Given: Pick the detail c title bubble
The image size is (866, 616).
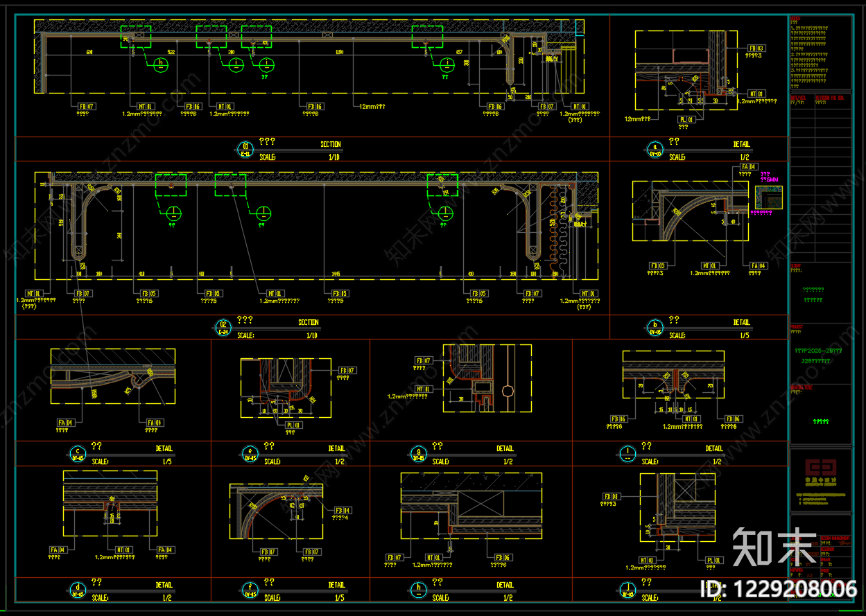Looking at the screenshot, I should point(77,453).
